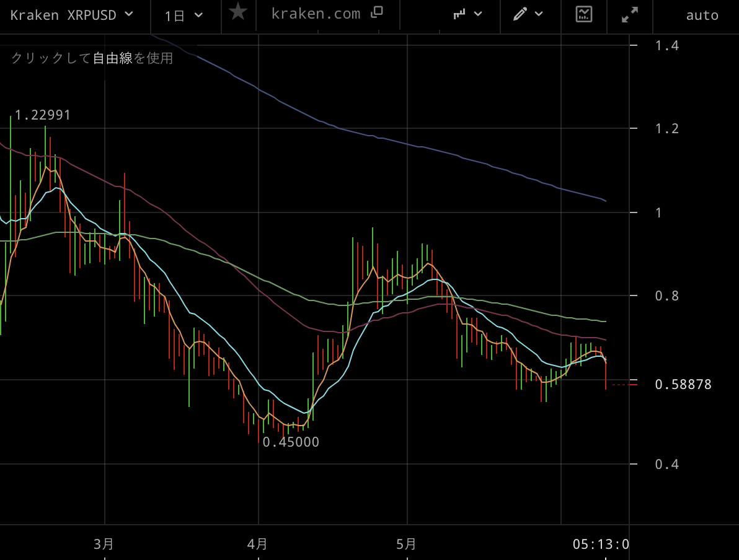Click the 1.4 price axis label

[x=667, y=45]
